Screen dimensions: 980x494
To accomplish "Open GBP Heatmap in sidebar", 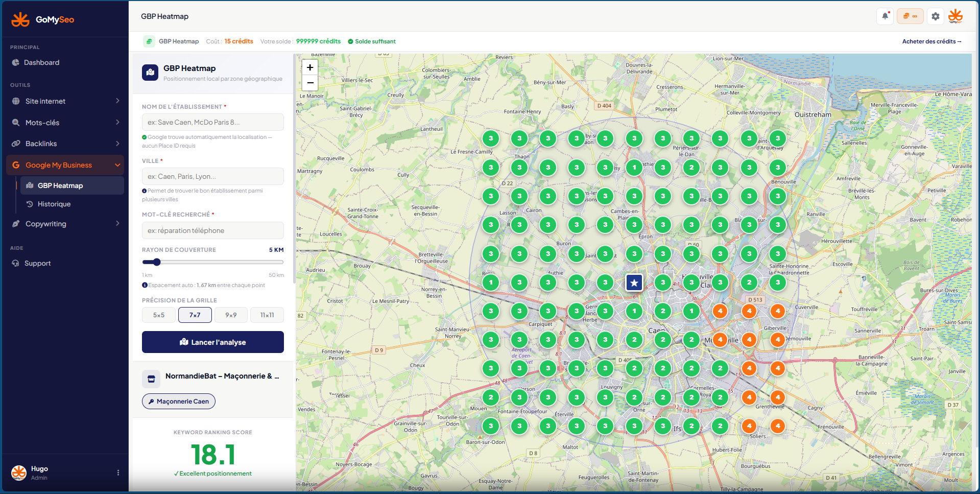I will (72, 185).
